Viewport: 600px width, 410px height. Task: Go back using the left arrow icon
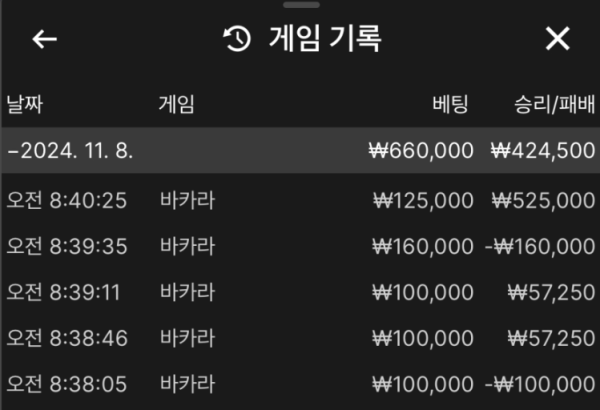point(44,39)
